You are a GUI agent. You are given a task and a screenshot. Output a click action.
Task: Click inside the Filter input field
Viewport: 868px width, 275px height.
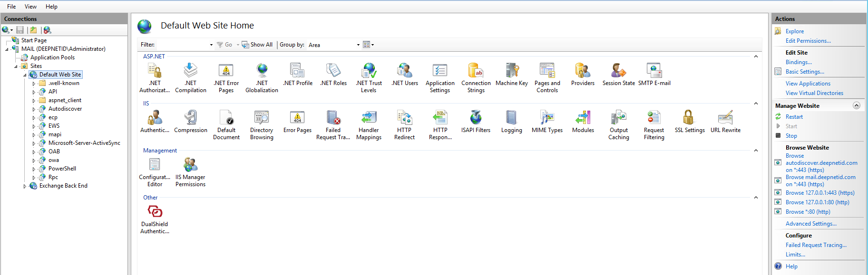point(183,45)
